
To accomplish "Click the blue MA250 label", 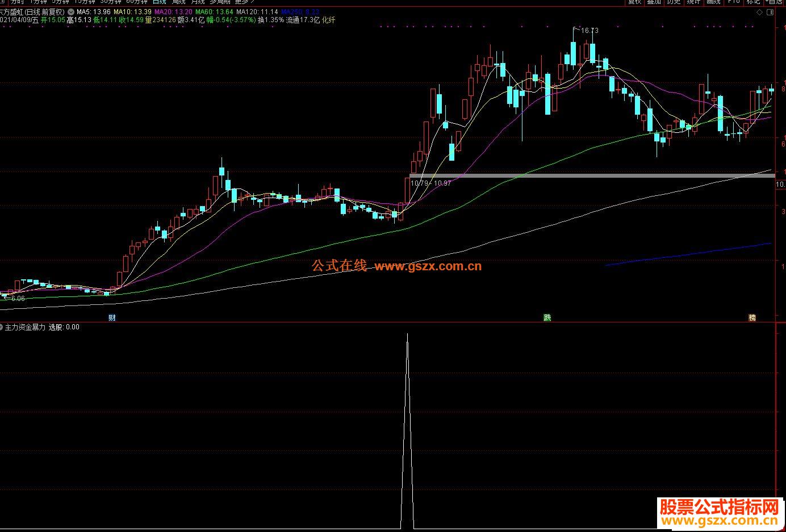I will [x=300, y=11].
